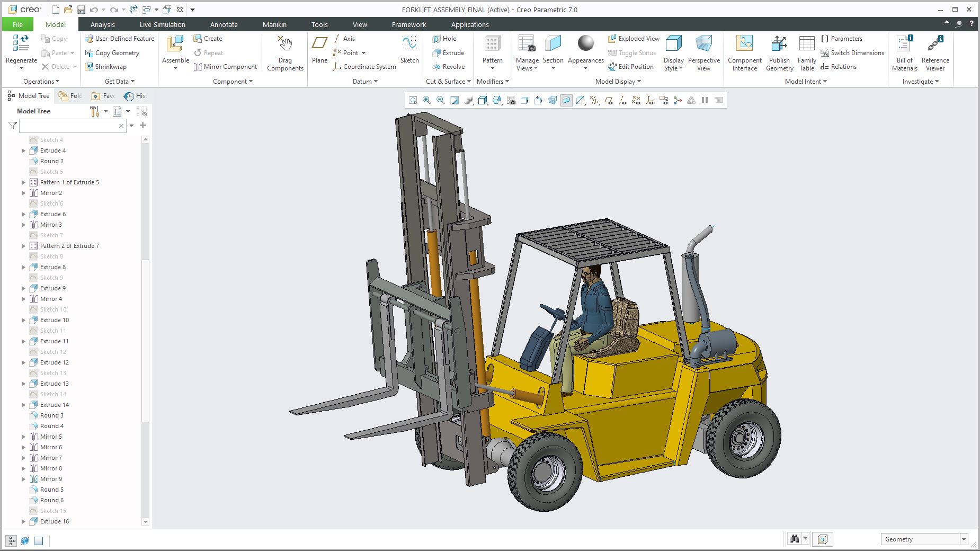
Task: Toggle Exploded View
Action: (634, 39)
